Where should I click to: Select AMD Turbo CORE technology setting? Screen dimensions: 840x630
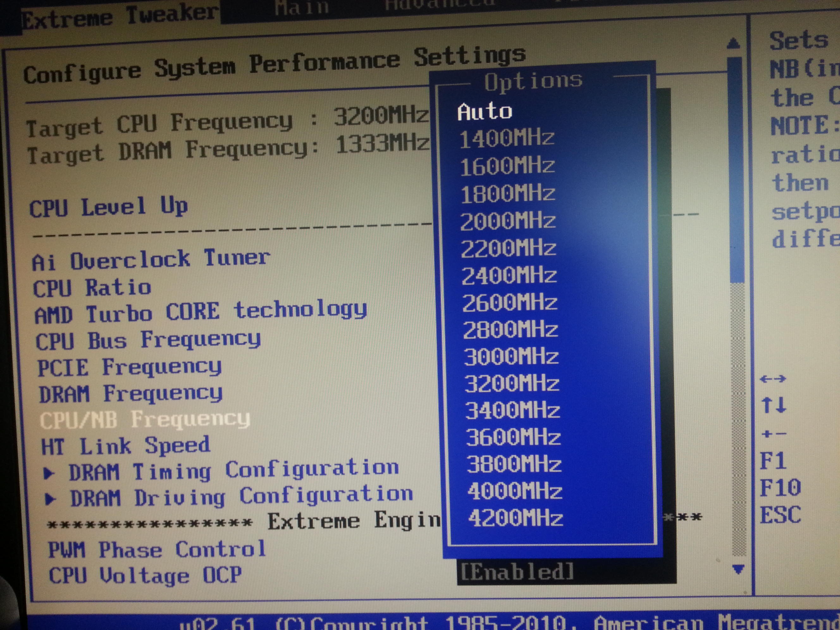[201, 312]
